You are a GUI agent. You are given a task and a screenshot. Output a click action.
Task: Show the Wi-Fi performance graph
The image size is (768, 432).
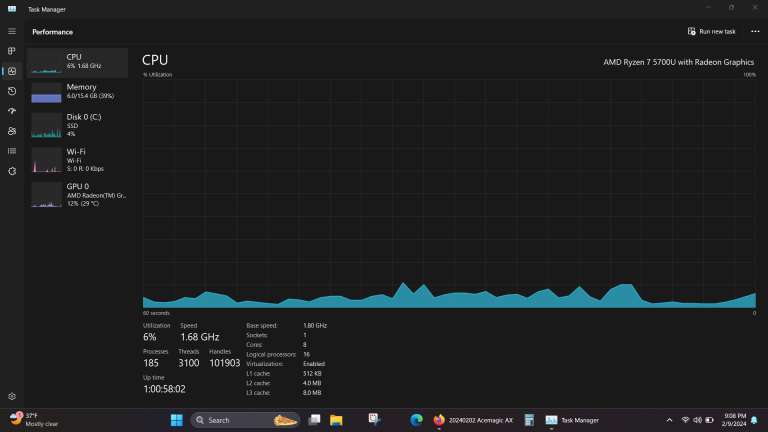tap(78, 159)
